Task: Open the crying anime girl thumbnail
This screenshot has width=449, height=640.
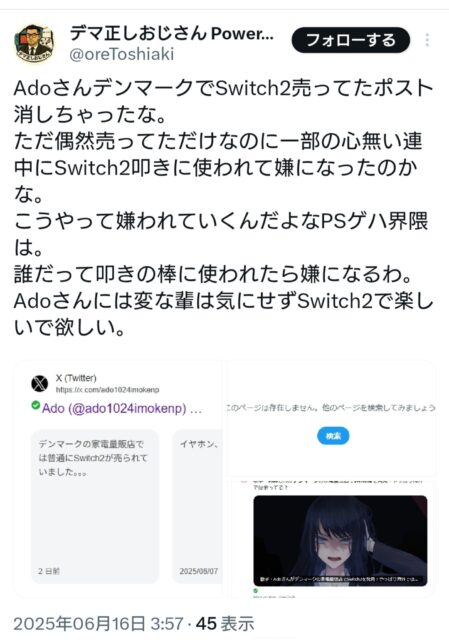Action: coord(340,541)
